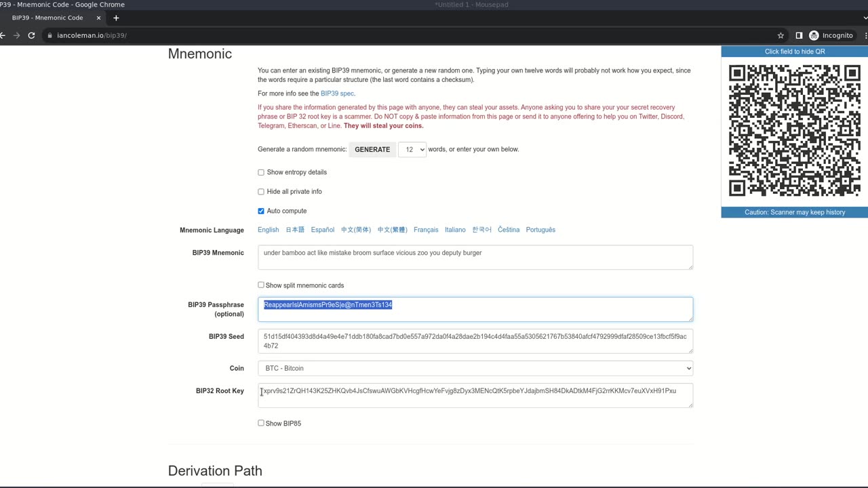This screenshot has width=868, height=488.
Task: Uncheck the Auto compute checkbox
Action: coord(261,211)
